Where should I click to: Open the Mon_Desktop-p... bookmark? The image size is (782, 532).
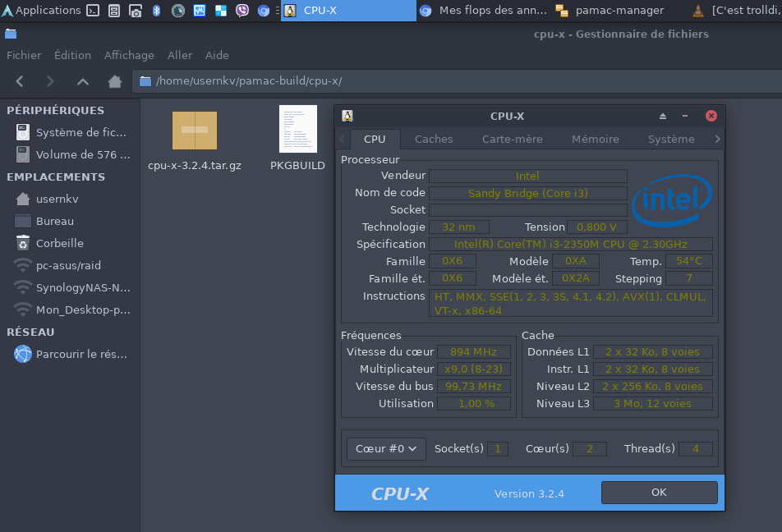pyautogui.click(x=71, y=310)
